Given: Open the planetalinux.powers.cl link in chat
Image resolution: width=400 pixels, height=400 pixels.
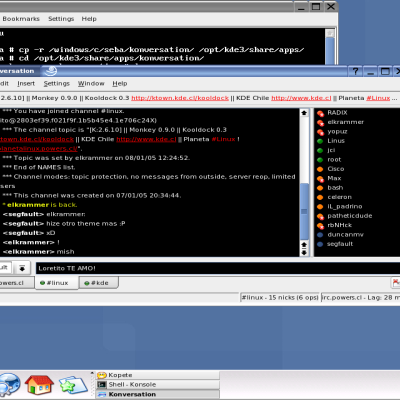Looking at the screenshot, I should click(39, 149).
